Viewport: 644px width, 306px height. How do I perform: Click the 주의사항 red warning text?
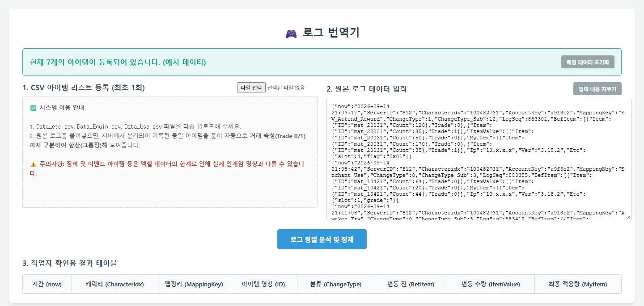tap(167, 168)
